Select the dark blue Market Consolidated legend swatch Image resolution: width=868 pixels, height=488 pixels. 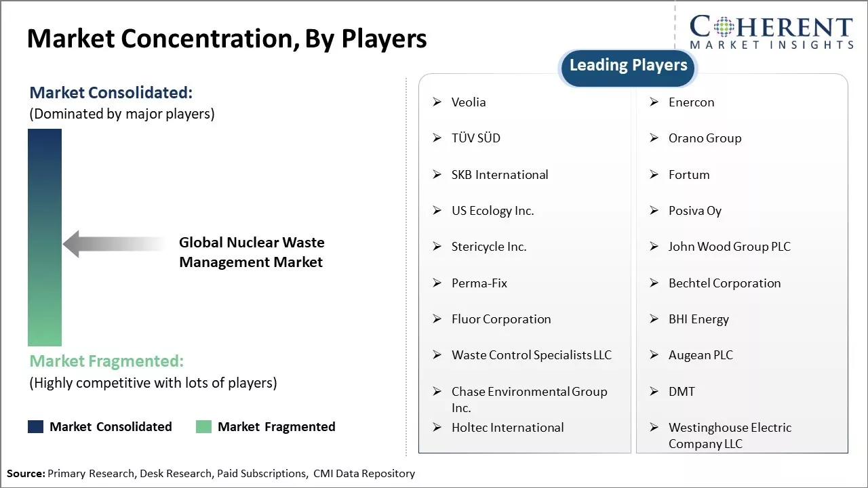[x=36, y=426]
